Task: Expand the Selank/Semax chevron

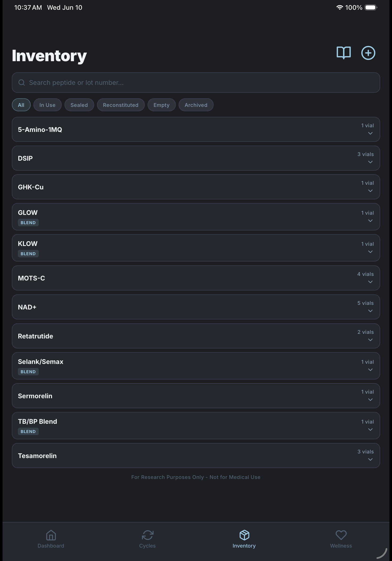Action: [370, 370]
